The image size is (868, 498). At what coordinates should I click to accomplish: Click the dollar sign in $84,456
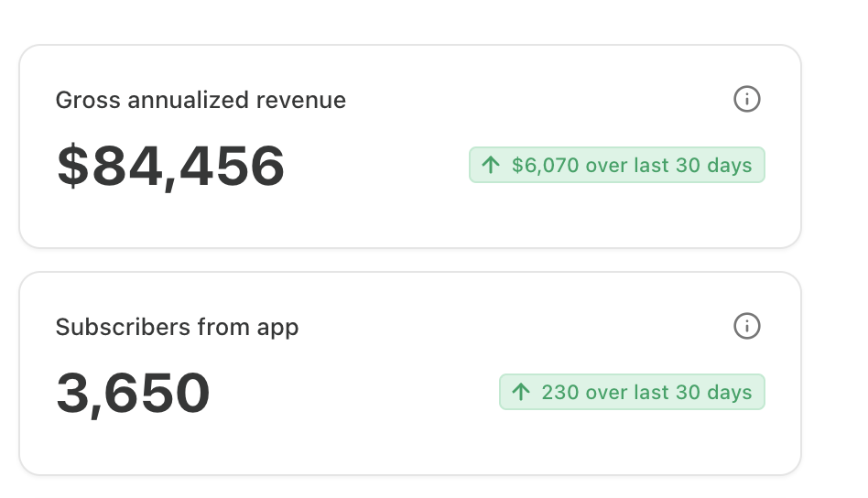tap(71, 167)
